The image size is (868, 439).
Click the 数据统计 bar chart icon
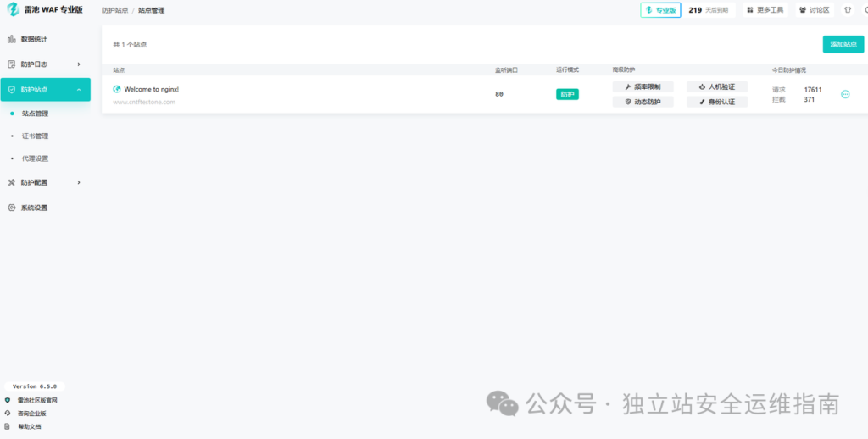click(12, 39)
